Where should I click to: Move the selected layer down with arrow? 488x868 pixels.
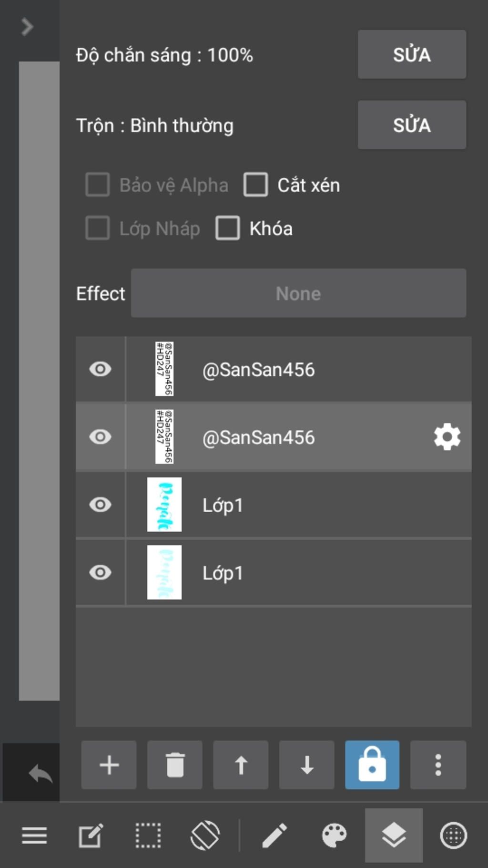(307, 765)
